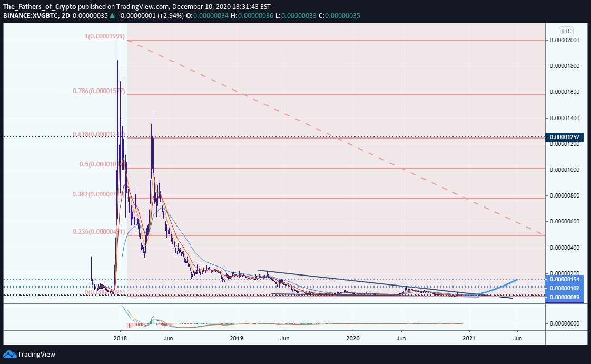Click the 0.236 Fibonacci level label
Image resolution: width=591 pixels, height=364 pixels.
coord(98,232)
